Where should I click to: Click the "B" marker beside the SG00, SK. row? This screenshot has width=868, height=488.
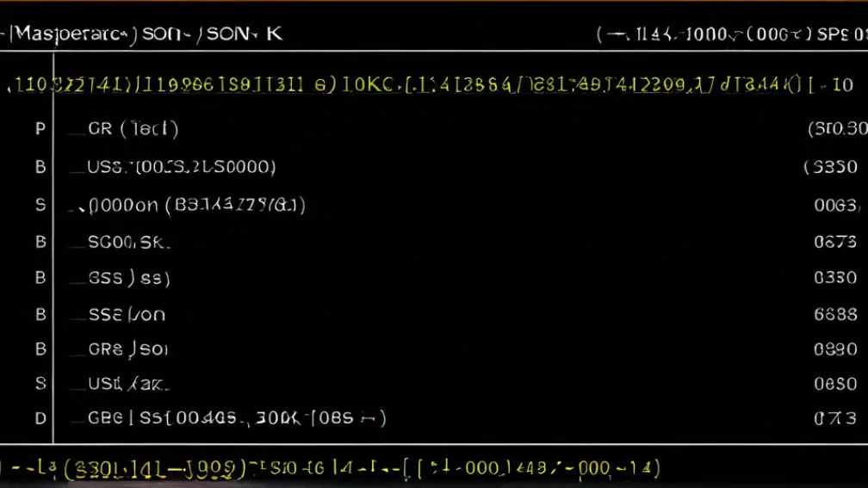(x=40, y=242)
